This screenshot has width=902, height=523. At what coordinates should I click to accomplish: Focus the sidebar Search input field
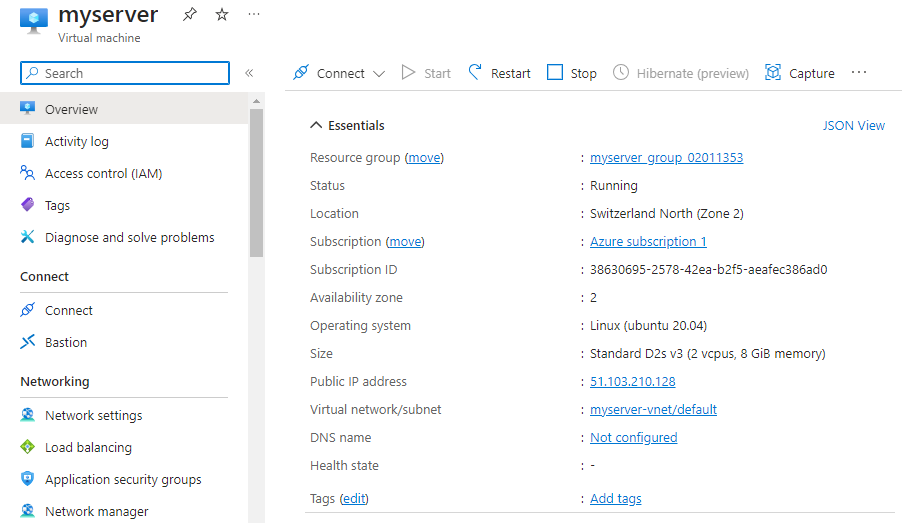(x=125, y=73)
